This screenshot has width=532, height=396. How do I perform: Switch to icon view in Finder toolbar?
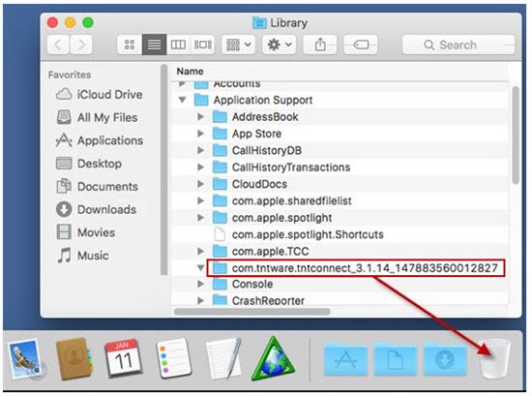point(130,45)
